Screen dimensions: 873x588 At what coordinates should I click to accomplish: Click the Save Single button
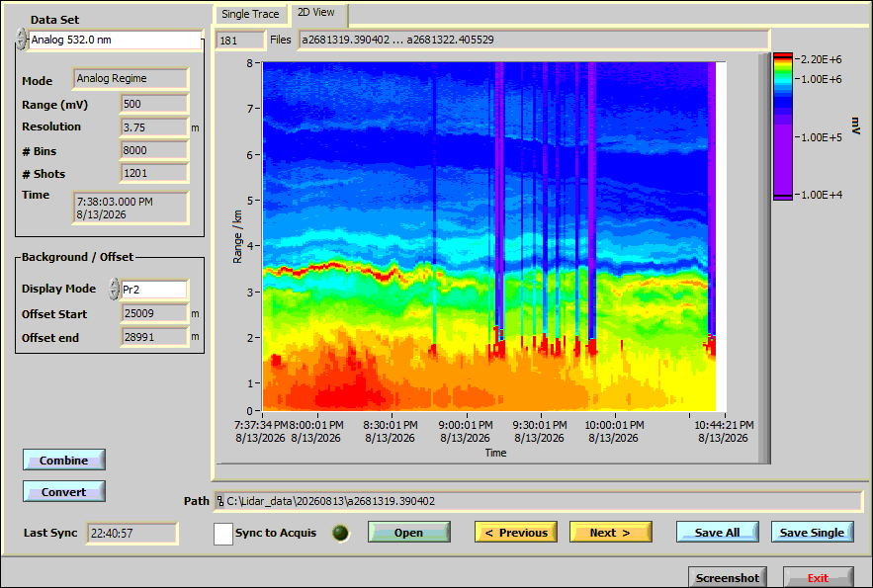813,533
